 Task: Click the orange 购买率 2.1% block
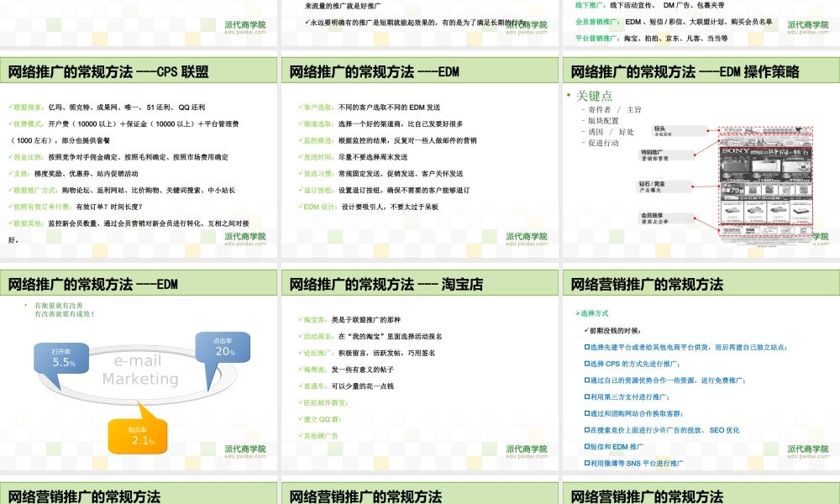tap(137, 435)
